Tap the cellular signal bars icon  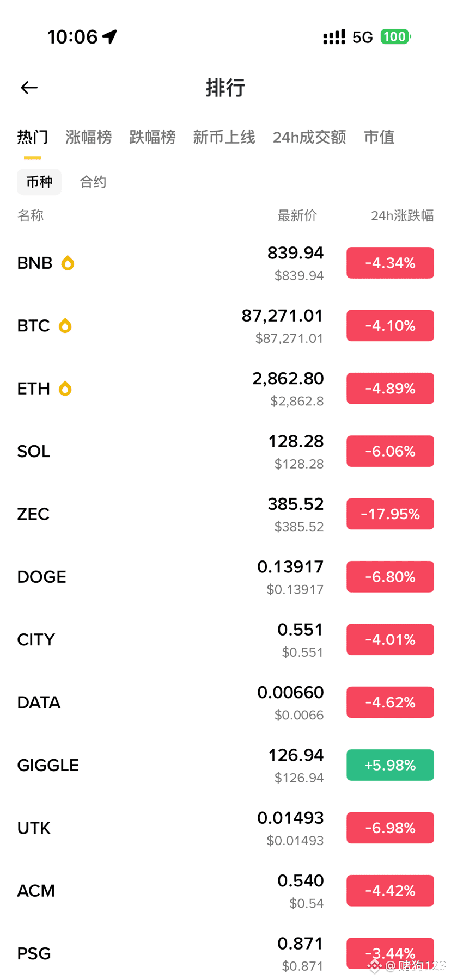334,38
